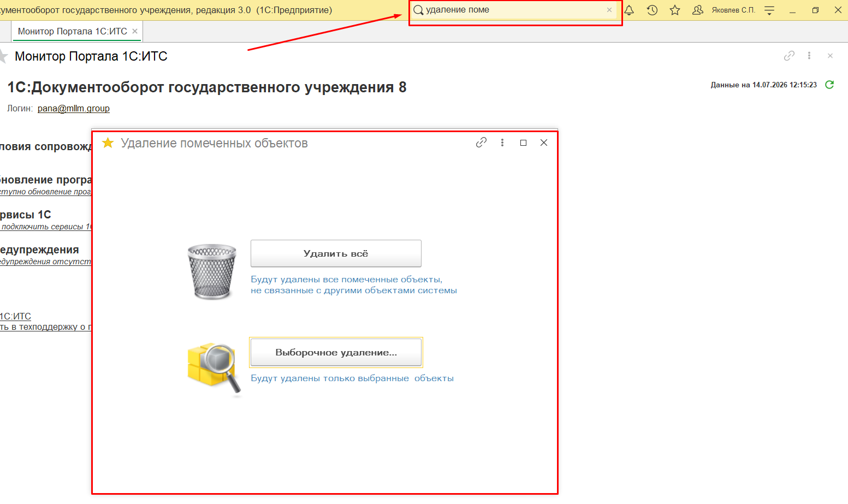Click 'Данные на 14.07.2026 12:15:23' text
This screenshot has width=848, height=504.
763,85
